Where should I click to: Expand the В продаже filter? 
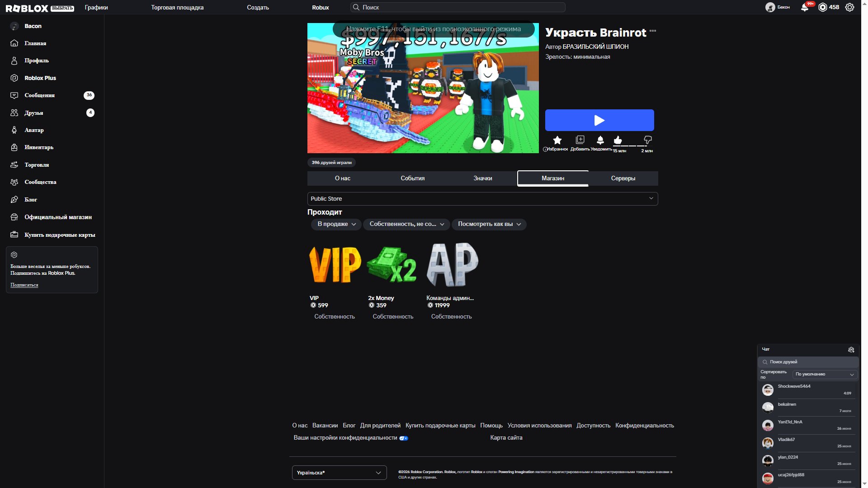click(x=336, y=224)
